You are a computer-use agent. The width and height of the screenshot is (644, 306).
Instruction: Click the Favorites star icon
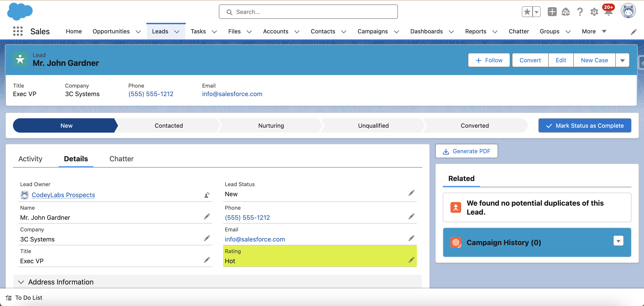527,12
